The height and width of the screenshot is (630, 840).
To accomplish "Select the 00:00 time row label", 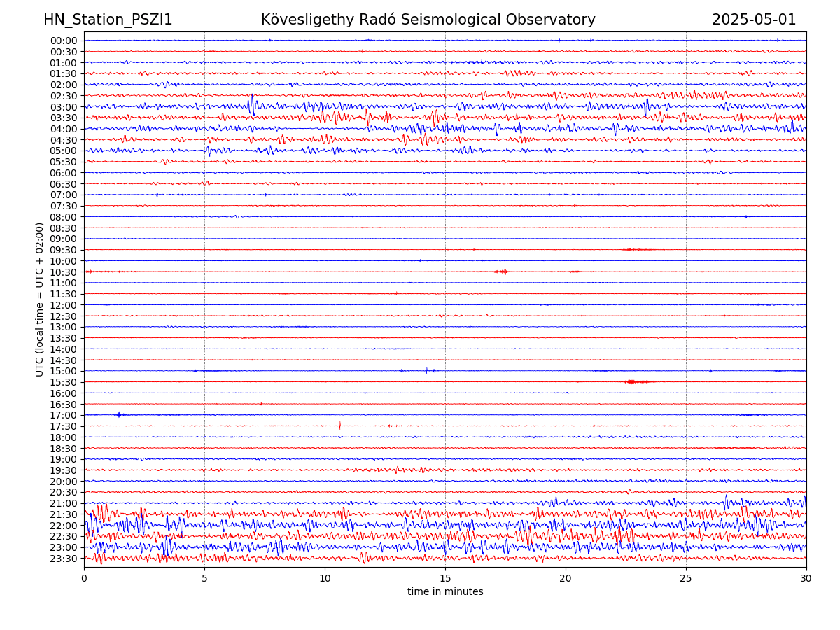I will coord(64,41).
